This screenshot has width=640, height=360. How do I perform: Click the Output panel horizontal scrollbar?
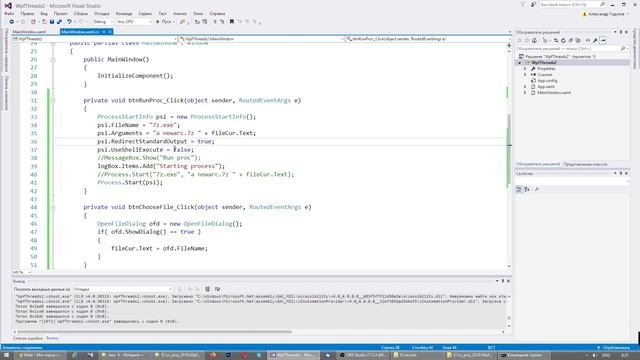coord(155,332)
